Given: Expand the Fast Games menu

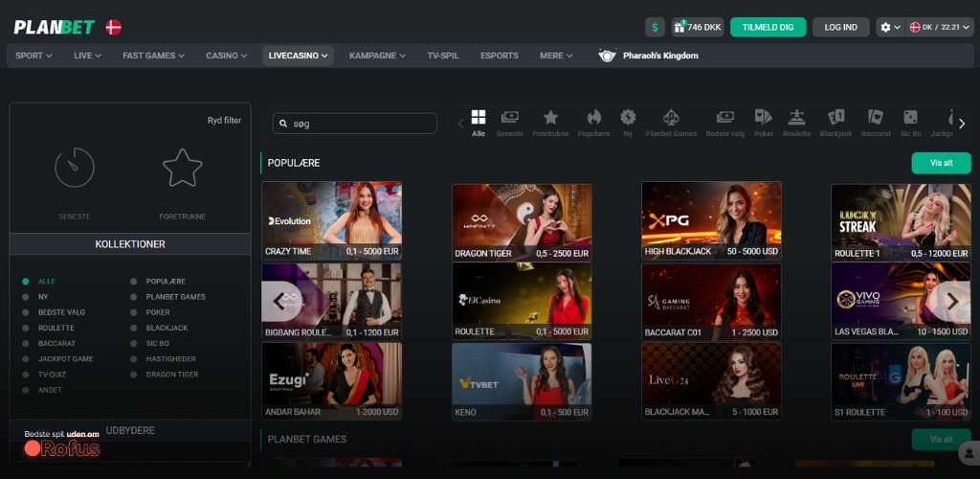Looking at the screenshot, I should (x=154, y=56).
